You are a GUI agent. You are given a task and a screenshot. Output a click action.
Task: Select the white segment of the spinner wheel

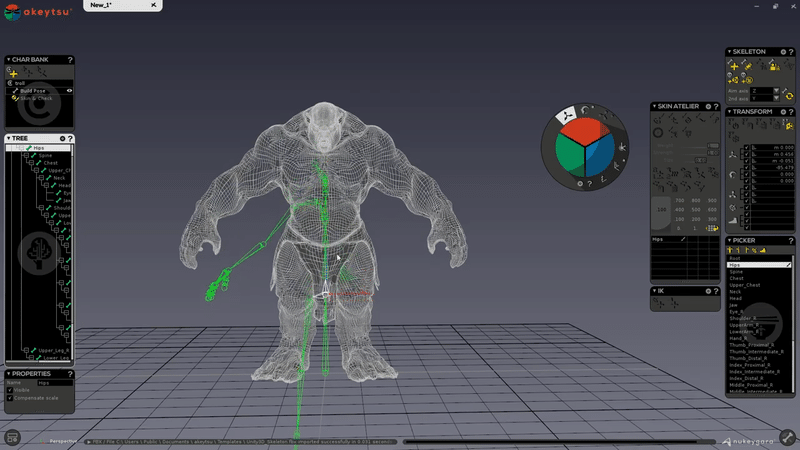point(566,116)
